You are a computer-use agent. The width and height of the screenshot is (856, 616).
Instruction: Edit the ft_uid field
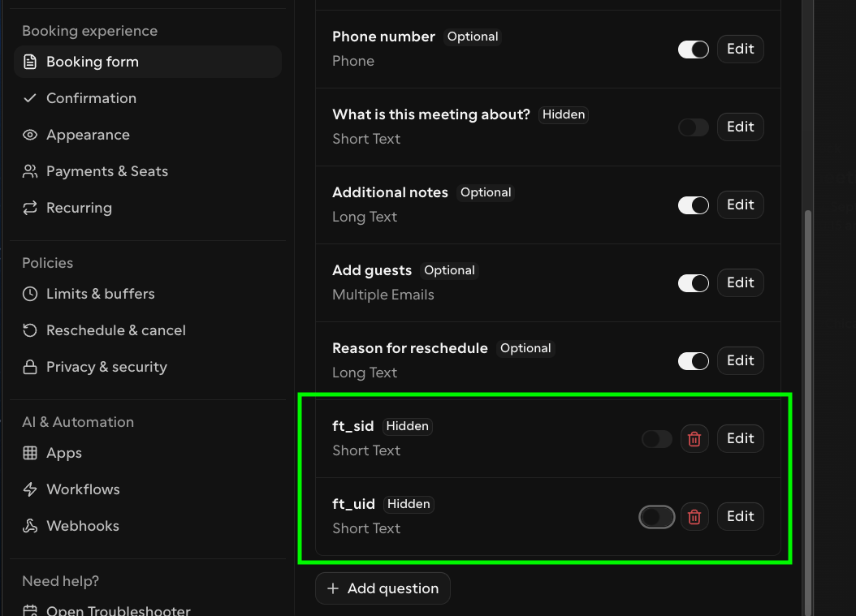click(x=740, y=517)
